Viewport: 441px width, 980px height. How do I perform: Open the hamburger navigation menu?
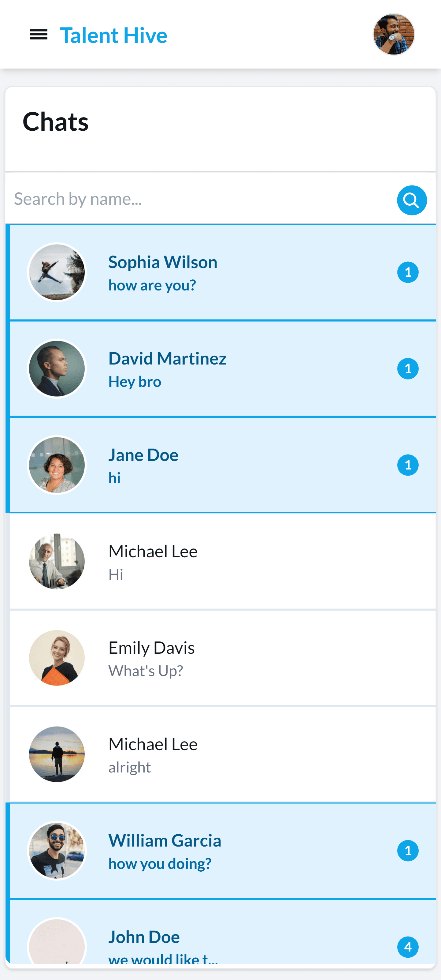[39, 35]
